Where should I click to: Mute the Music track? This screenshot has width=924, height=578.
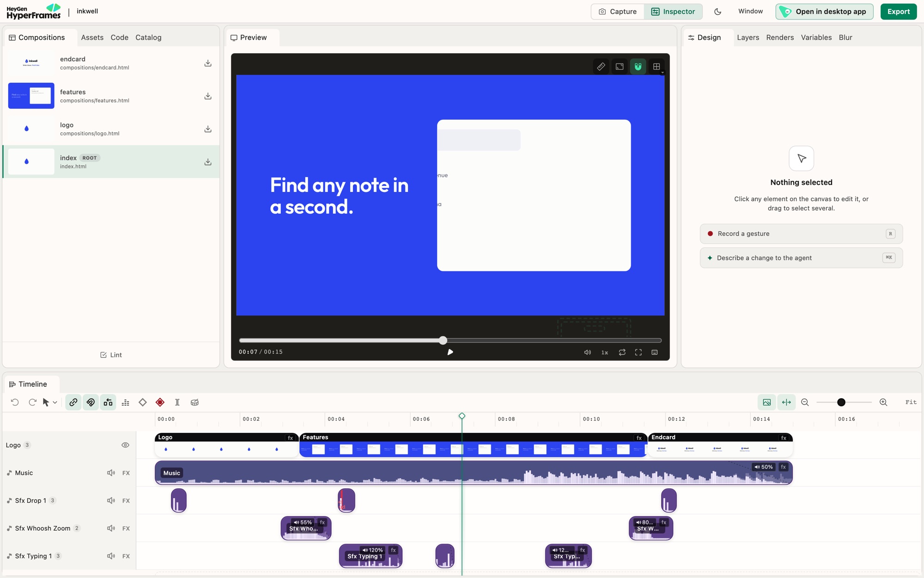click(111, 473)
